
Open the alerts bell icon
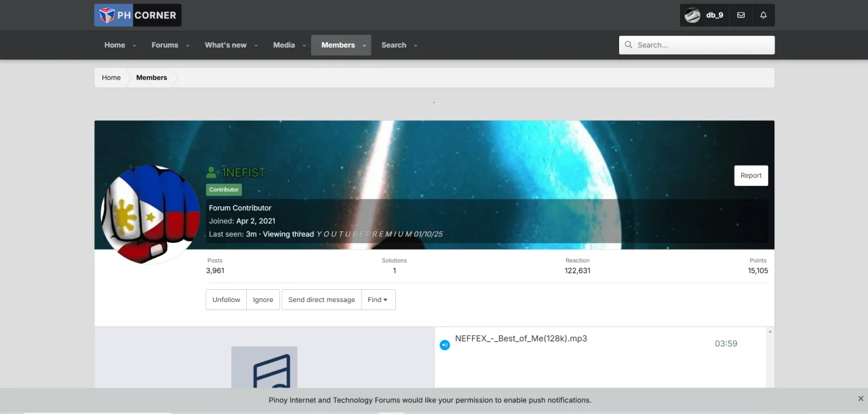tap(763, 15)
